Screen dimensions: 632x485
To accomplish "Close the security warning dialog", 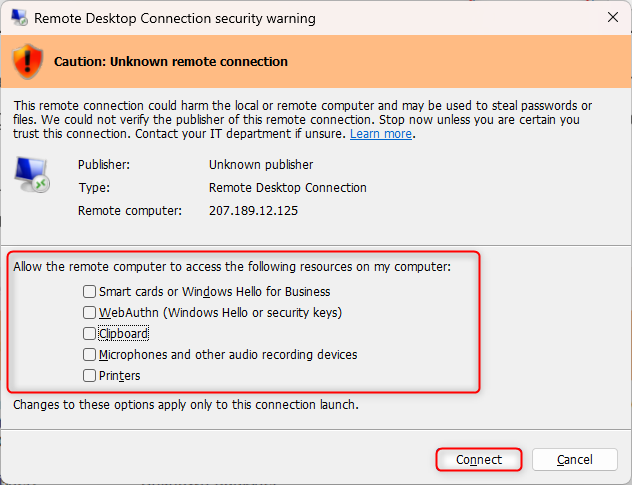I will tap(612, 18).
